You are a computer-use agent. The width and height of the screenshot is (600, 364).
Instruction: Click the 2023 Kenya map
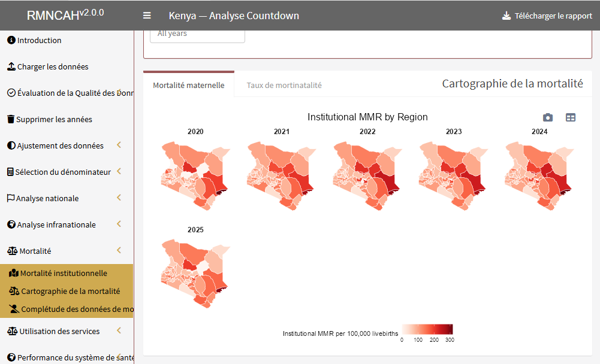click(x=454, y=175)
